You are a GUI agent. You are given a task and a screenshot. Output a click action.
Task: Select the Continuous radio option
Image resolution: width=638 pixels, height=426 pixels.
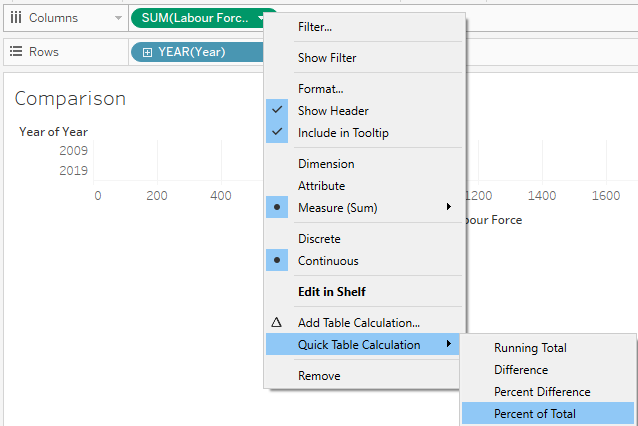point(328,261)
